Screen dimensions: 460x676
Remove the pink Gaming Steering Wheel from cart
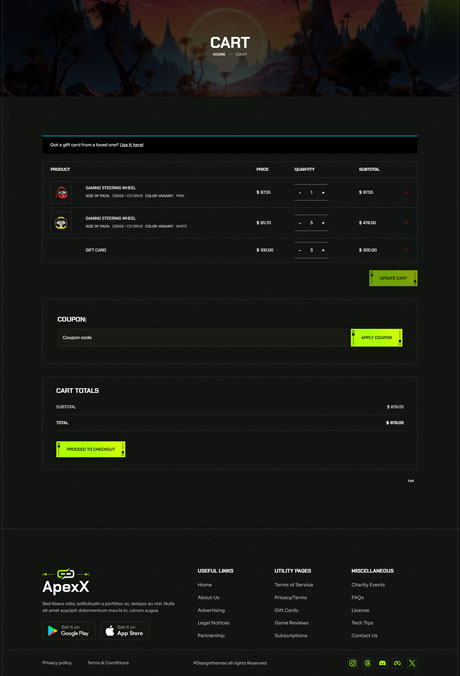[406, 192]
